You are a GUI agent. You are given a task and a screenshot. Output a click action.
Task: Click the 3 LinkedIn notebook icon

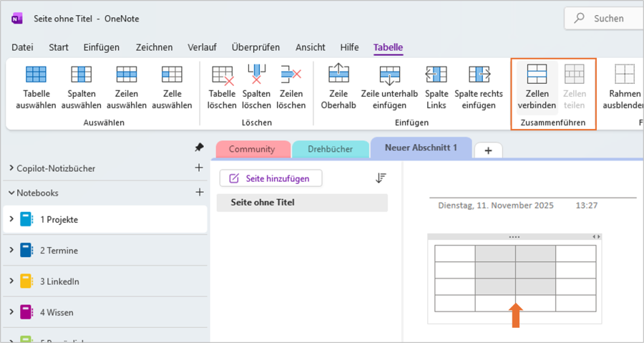(26, 281)
